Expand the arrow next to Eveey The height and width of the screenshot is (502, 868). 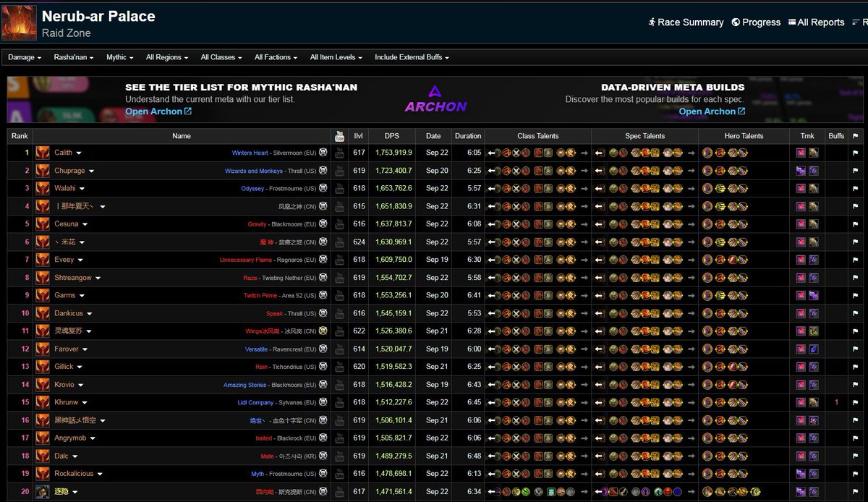[x=80, y=260]
